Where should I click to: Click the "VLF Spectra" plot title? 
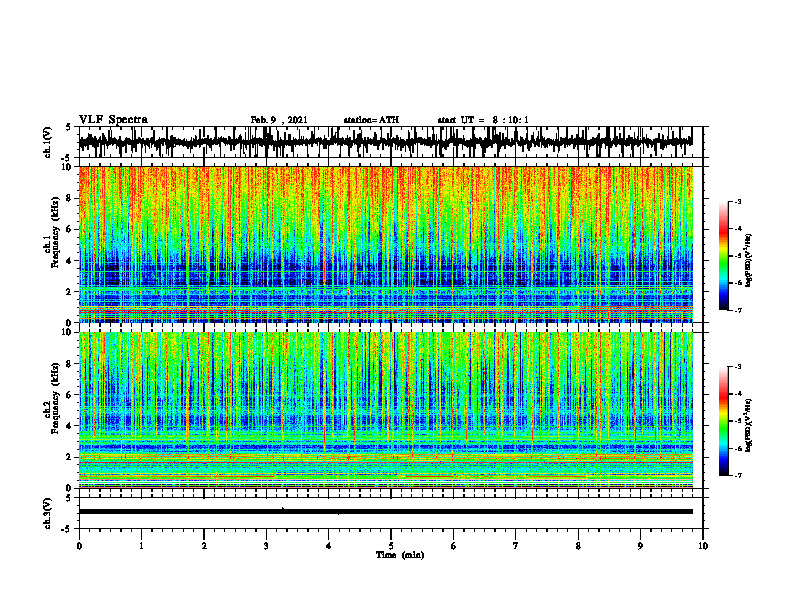pos(113,120)
